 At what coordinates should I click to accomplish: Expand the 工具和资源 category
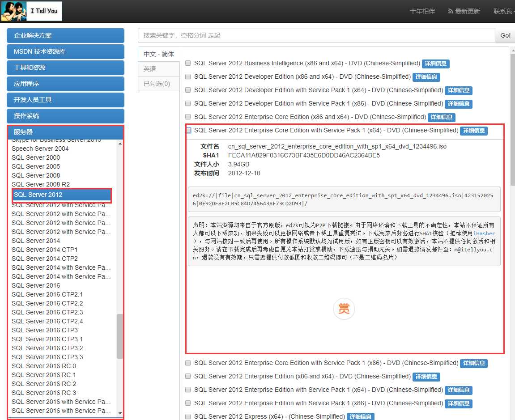(65, 68)
